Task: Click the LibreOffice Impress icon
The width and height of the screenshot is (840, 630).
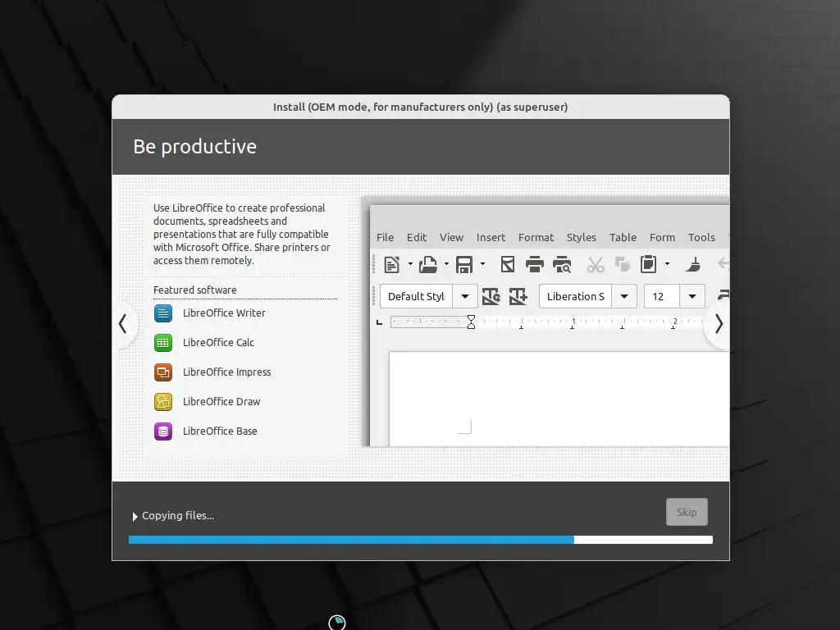Action: click(163, 372)
